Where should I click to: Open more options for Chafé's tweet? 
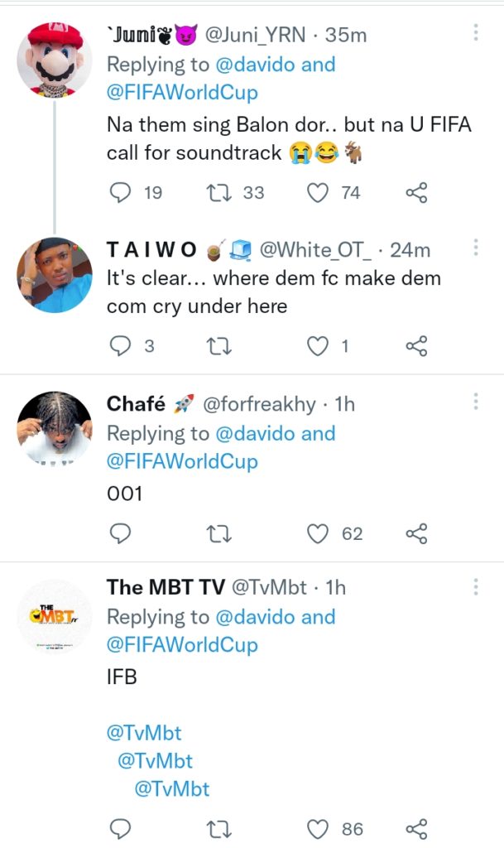pos(476,402)
